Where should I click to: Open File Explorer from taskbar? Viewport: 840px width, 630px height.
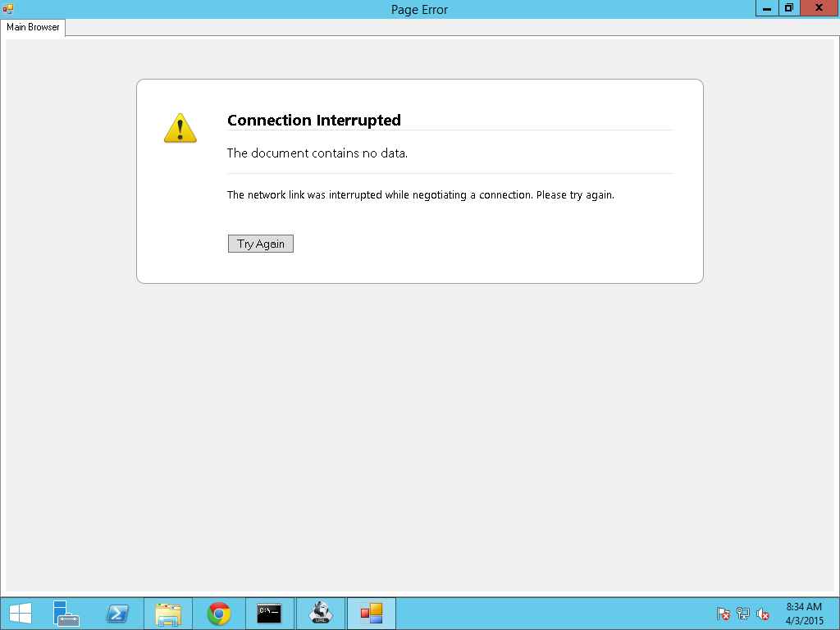168,614
